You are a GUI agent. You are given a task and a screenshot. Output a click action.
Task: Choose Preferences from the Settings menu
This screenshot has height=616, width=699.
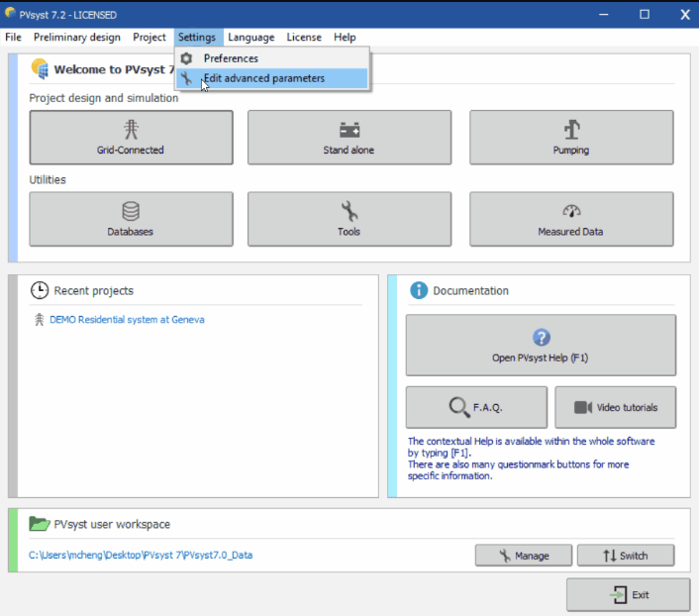[x=272, y=58]
